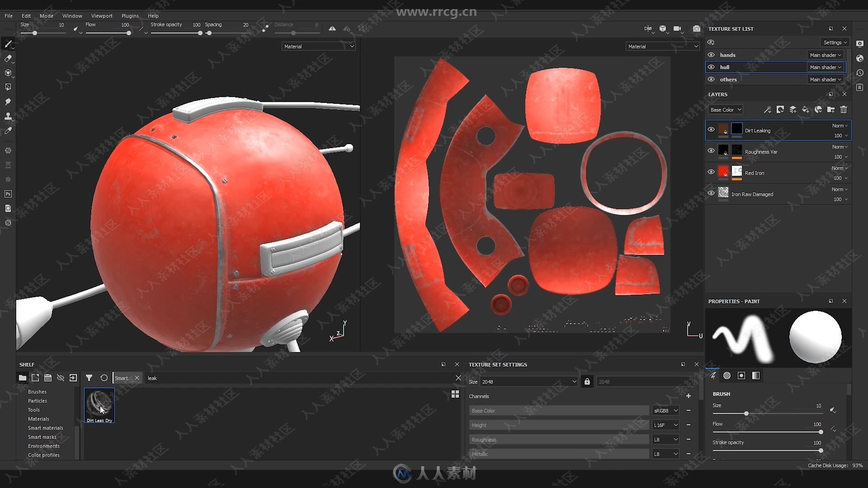Select the Paint brush tool in toolbar
The width and height of the screenshot is (868, 488).
coord(8,44)
